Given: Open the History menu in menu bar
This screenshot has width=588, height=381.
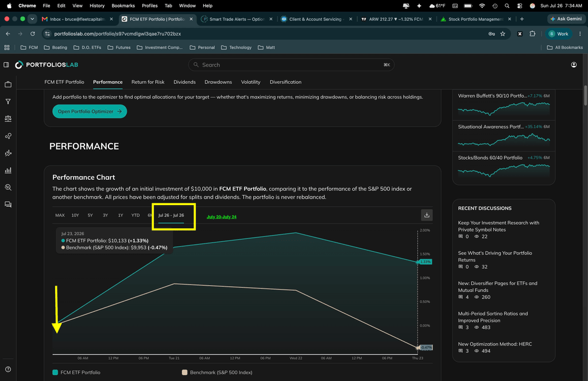Looking at the screenshot, I should (x=97, y=6).
